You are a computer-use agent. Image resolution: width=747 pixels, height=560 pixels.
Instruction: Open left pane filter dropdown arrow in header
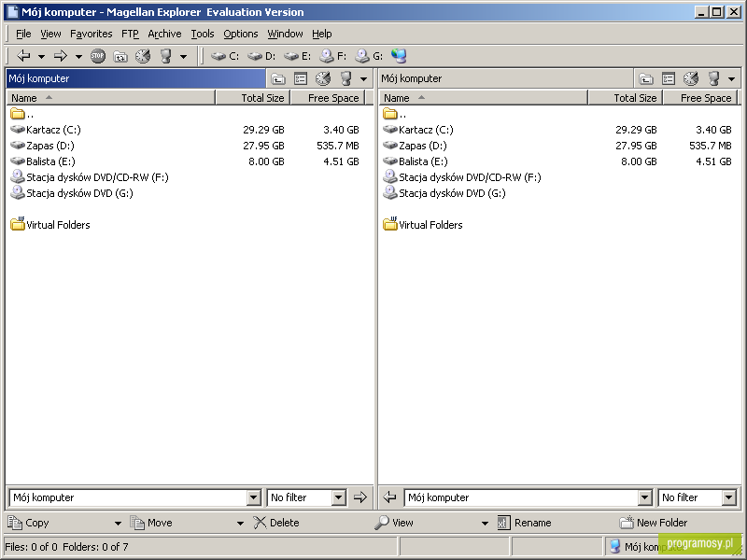[363, 79]
